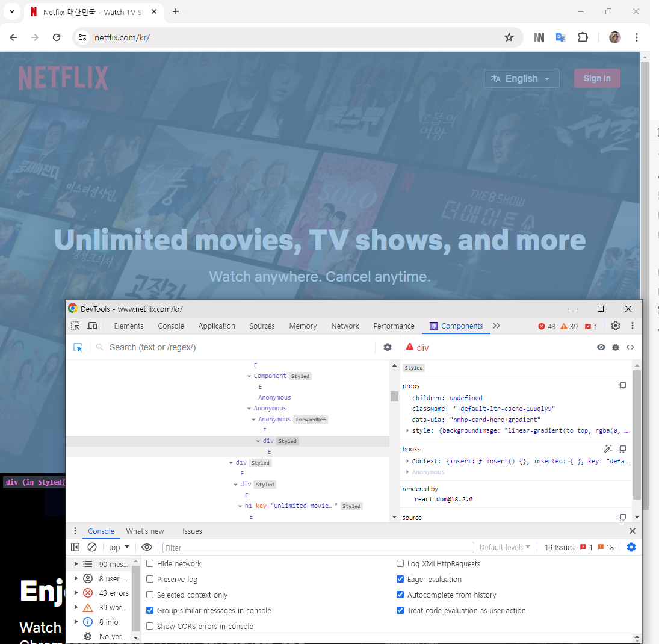Open React Components view settings gear

(388, 347)
